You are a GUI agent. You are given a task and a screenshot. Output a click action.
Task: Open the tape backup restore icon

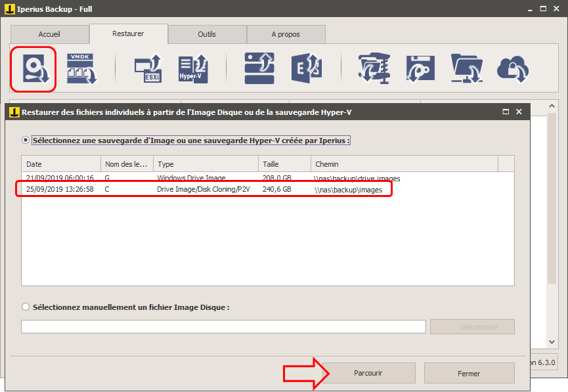(420, 69)
